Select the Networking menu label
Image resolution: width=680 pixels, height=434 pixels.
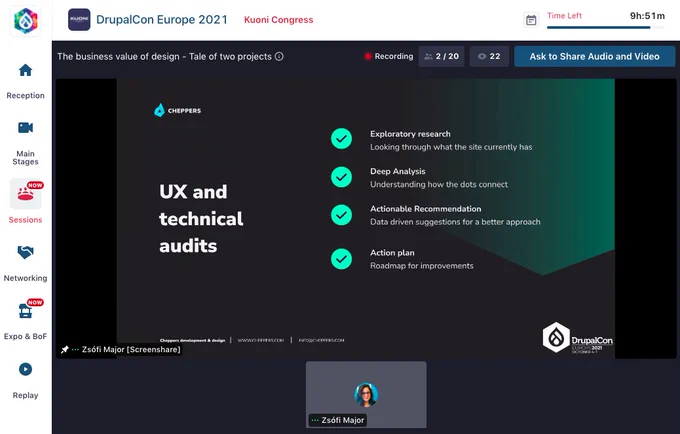(x=26, y=278)
